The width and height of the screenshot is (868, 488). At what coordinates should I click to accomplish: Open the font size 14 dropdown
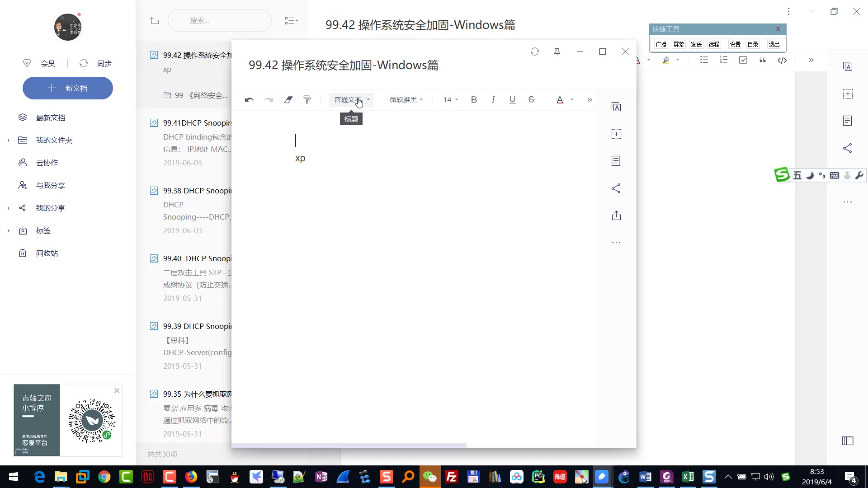(450, 100)
